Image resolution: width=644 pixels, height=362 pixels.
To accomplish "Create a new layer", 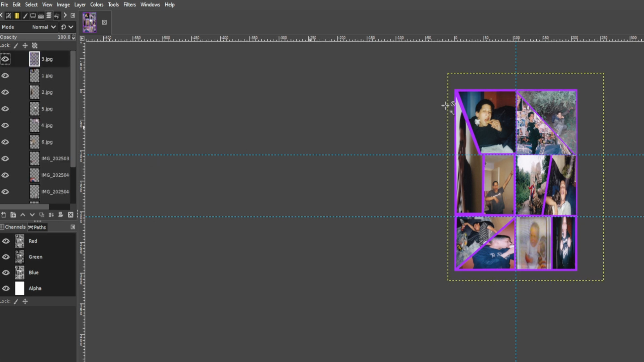I will point(4,215).
